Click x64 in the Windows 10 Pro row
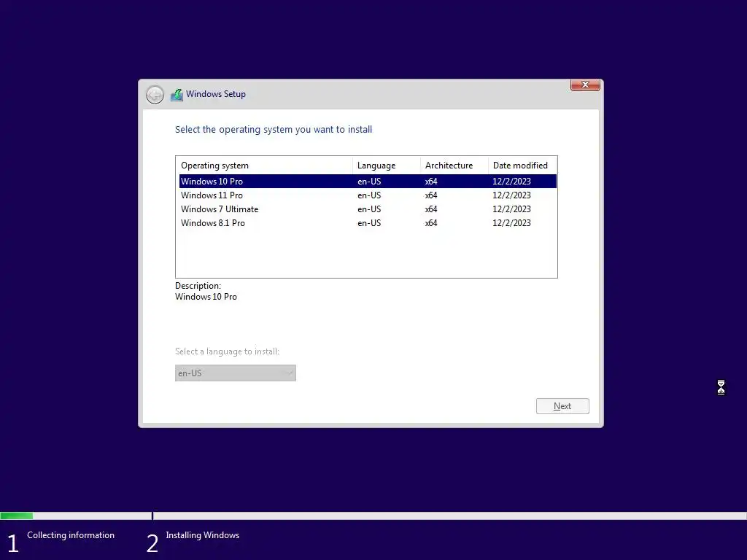Screen dimensions: 747x560 click(431, 182)
